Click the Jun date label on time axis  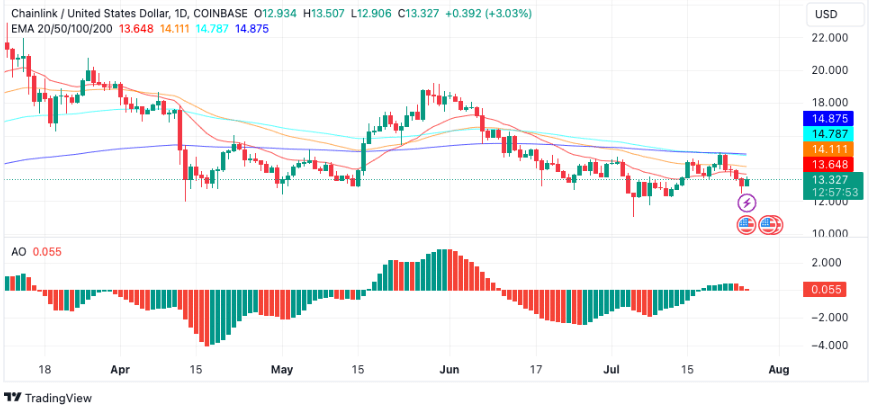449,369
